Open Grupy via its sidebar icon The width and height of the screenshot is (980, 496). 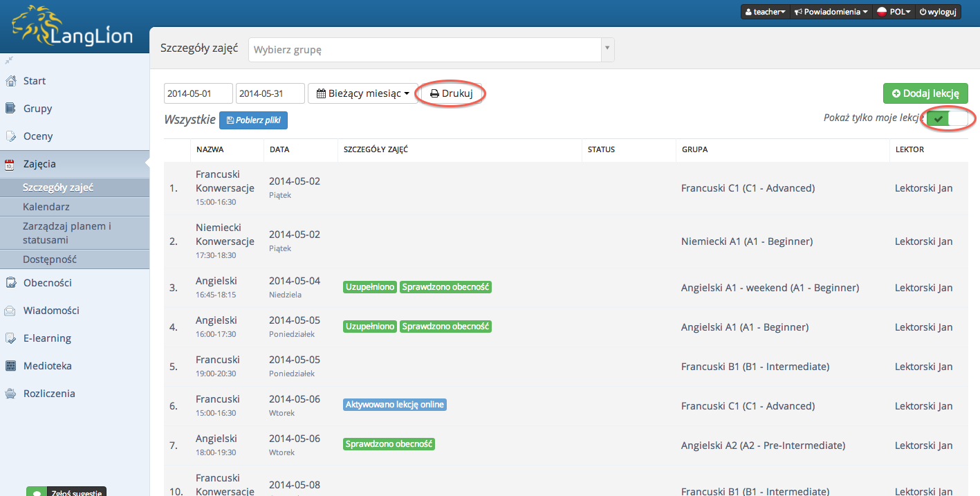pos(10,109)
